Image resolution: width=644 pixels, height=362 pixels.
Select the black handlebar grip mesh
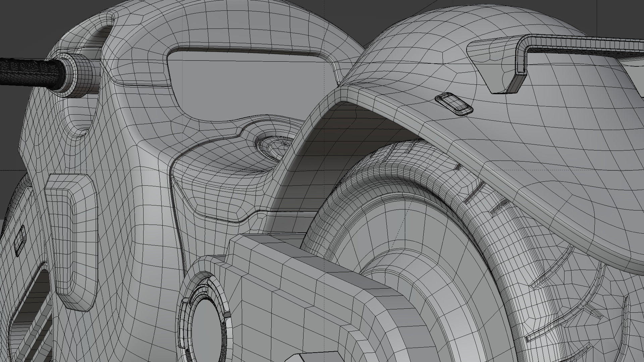point(32,73)
